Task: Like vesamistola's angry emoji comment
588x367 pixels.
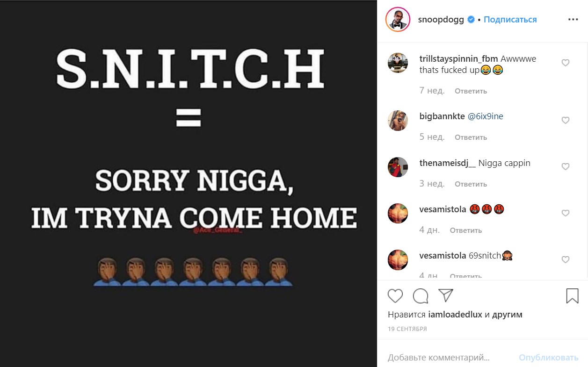Action: (x=565, y=213)
